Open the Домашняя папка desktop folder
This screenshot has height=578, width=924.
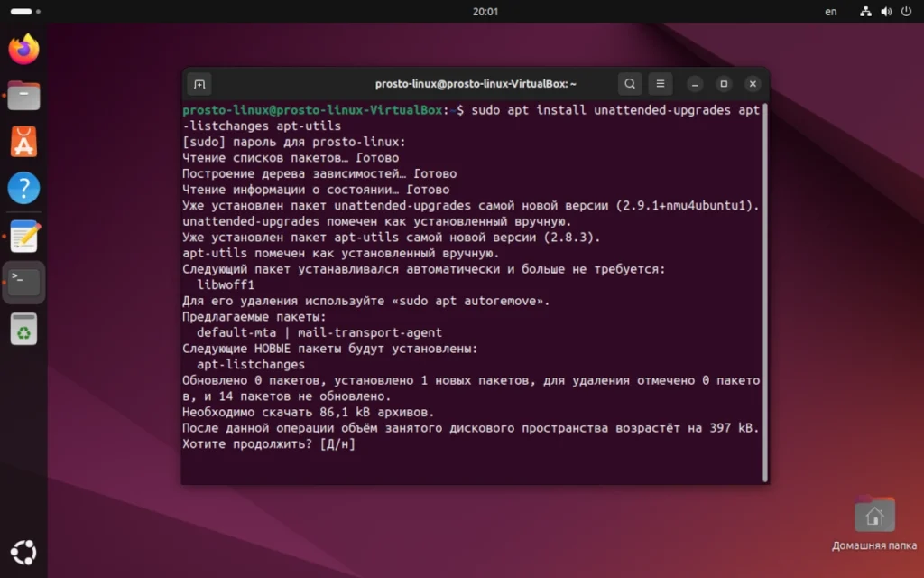click(874, 524)
